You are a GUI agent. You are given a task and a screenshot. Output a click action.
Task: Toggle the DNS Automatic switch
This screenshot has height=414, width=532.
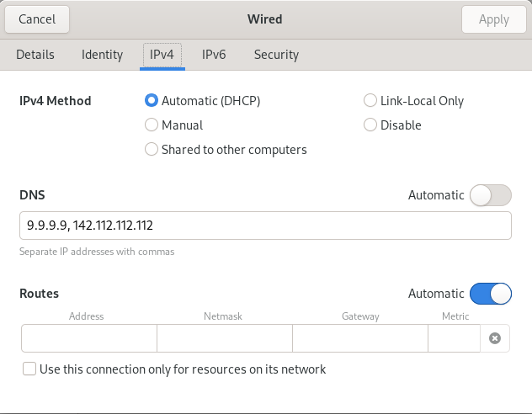click(x=490, y=195)
